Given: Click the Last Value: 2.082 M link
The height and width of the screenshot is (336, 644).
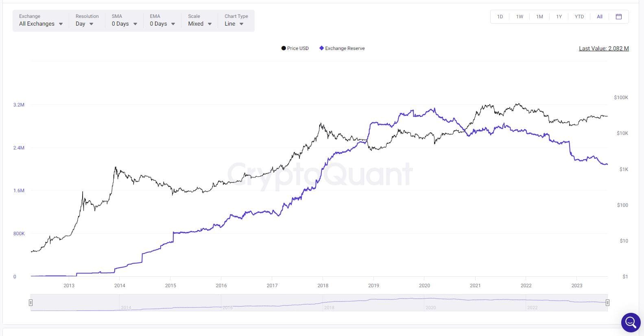Looking at the screenshot, I should (x=604, y=48).
